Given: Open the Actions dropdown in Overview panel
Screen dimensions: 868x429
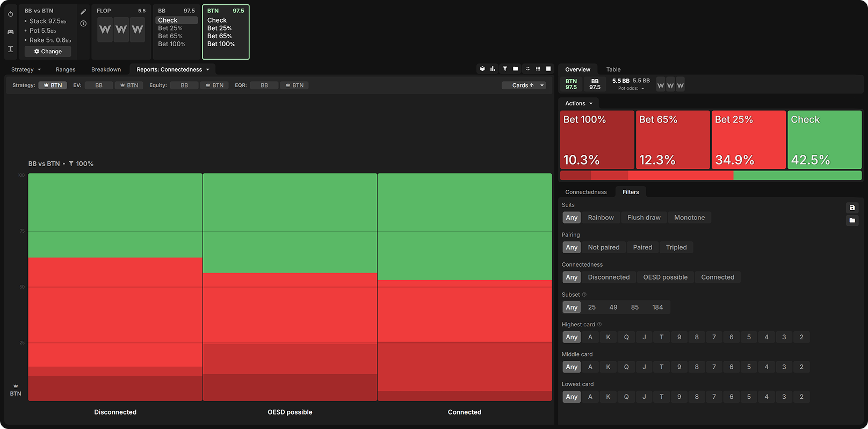Looking at the screenshot, I should click(578, 103).
